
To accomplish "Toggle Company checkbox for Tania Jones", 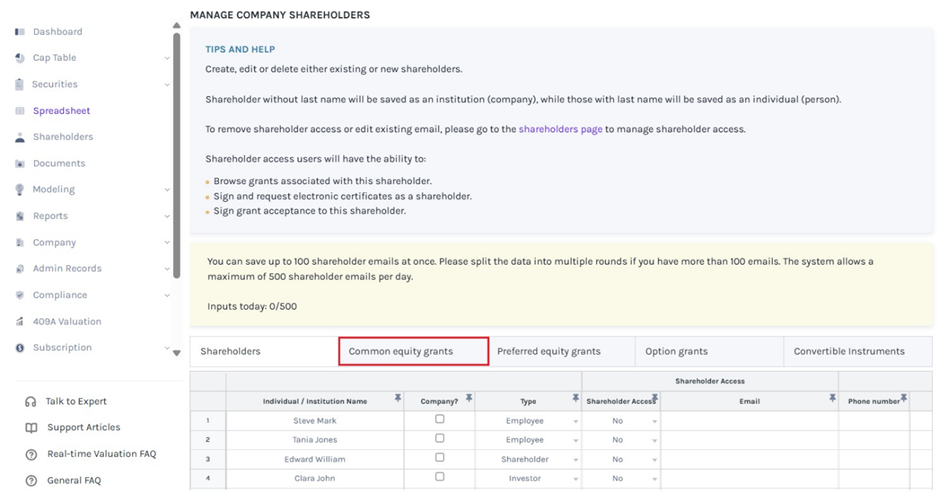I will (439, 439).
